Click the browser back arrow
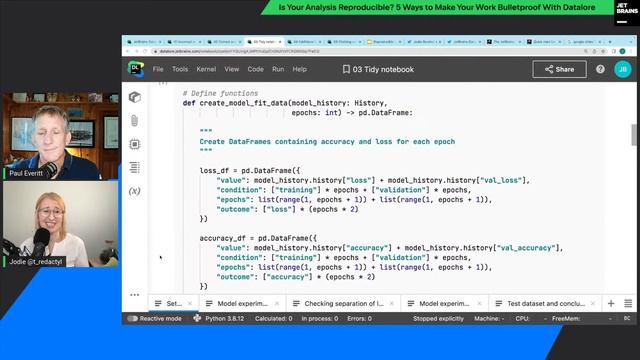The width and height of the screenshot is (640, 360). (127, 51)
